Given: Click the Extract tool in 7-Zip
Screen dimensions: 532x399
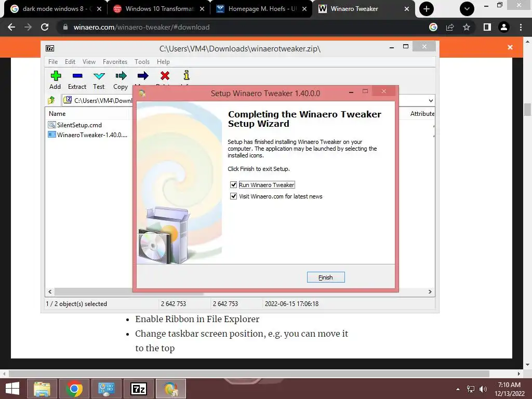Looking at the screenshot, I should pyautogui.click(x=77, y=80).
